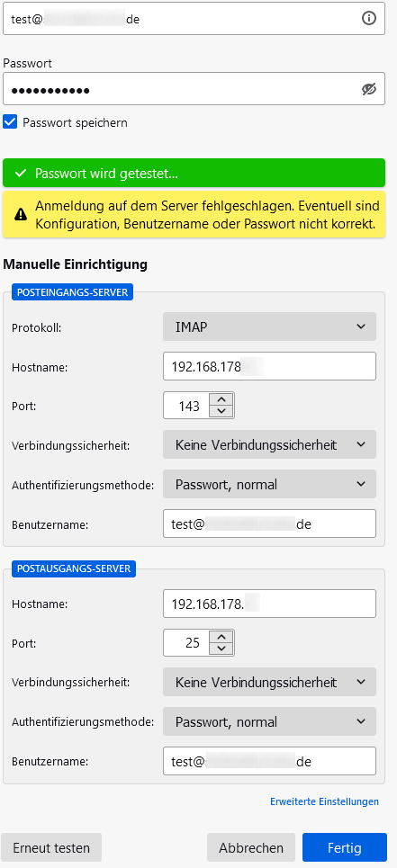Open Erweiterte Einstellungen link

tap(324, 801)
